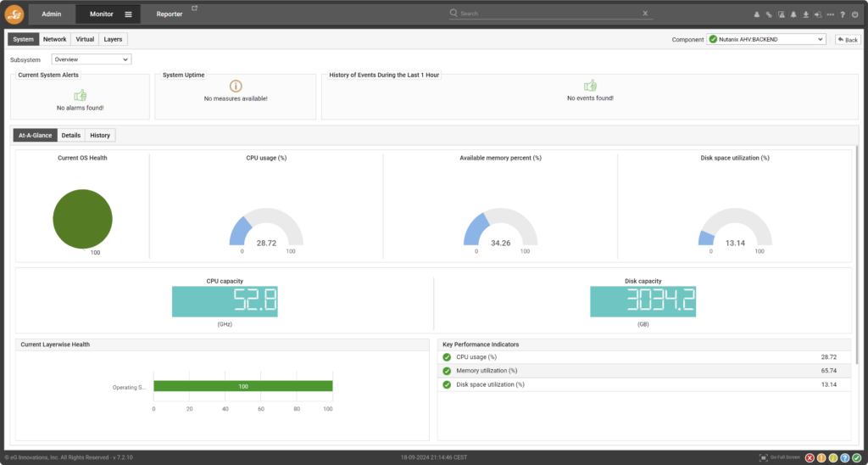
Task: Click thumbs-up icon under Current System Alerts
Action: point(81,95)
